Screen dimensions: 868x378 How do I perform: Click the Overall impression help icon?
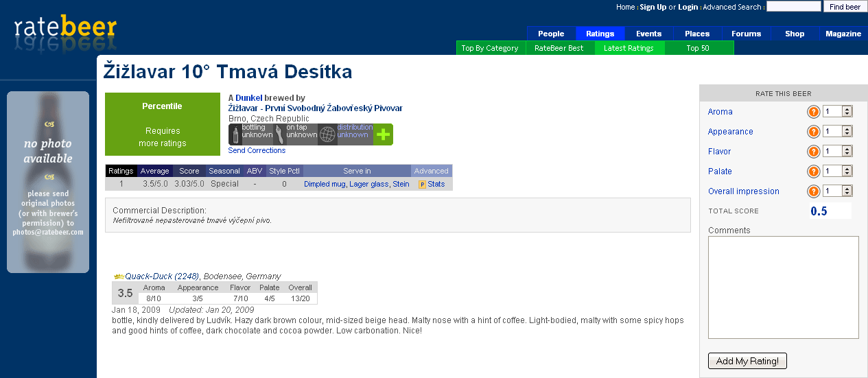(x=814, y=191)
